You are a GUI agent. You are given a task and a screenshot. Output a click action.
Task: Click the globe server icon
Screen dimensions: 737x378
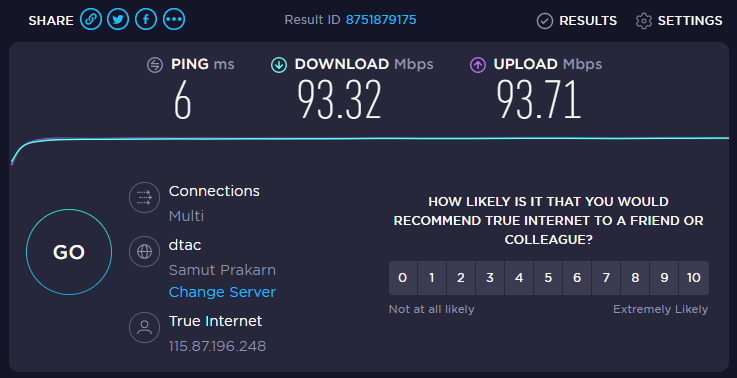coord(144,252)
